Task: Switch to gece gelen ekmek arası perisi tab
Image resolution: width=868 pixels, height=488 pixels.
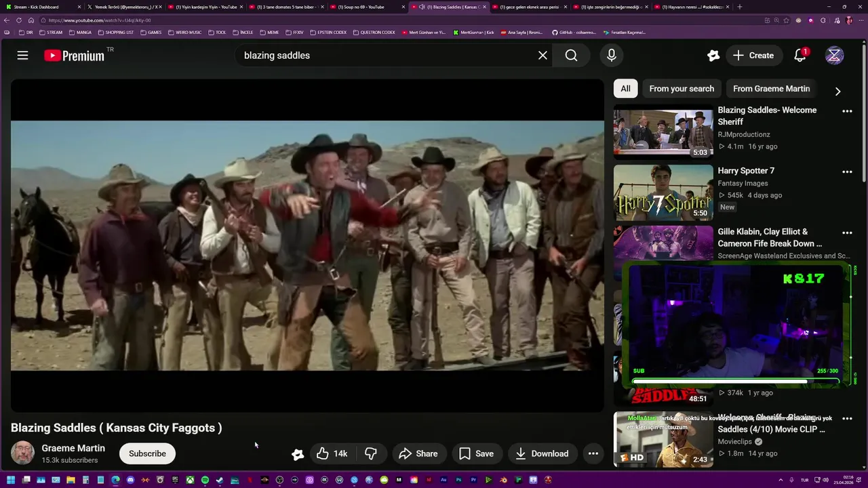Action: click(x=531, y=7)
